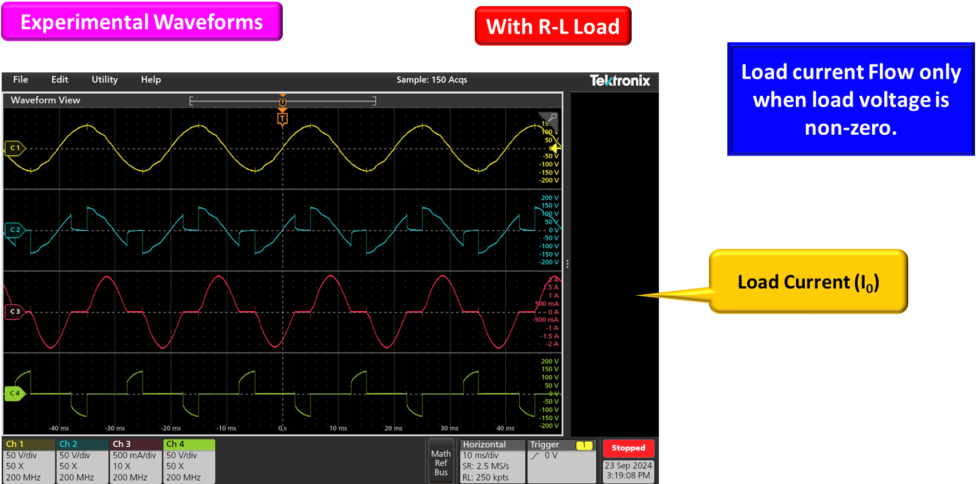Toggle the Ch 2 channel badge
Viewport: 980px width, 484px height.
pos(82,461)
